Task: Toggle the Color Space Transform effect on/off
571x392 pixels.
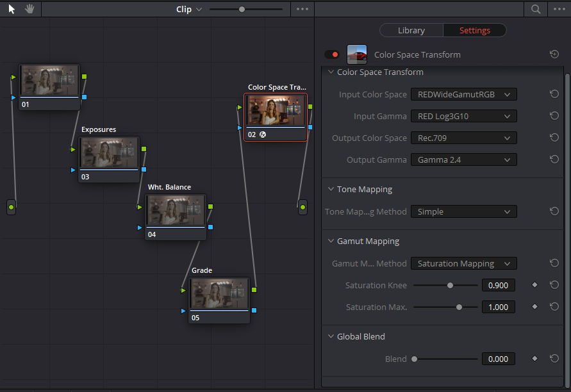Action: [332, 54]
